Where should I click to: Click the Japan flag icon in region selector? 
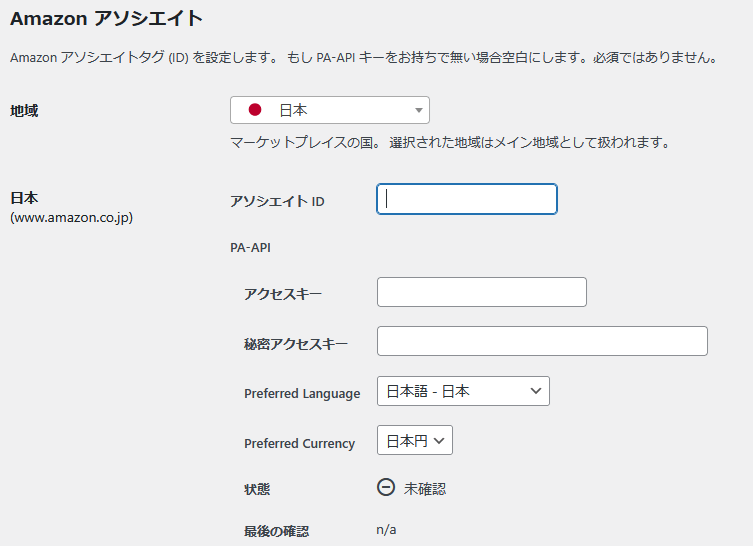click(255, 110)
